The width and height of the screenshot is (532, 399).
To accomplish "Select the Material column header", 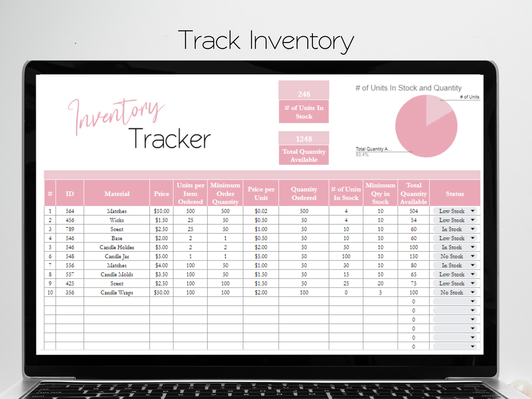I will (x=117, y=194).
